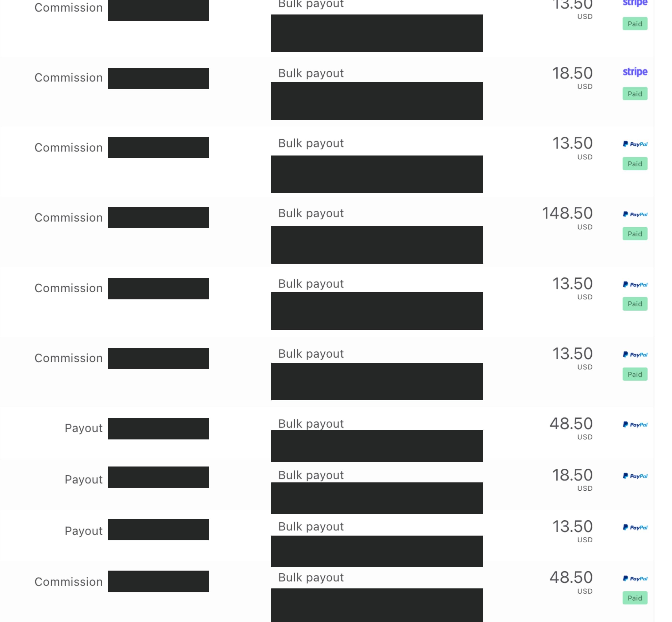Click the PayPal icon on the 48.50 Payout row
672x622 pixels.
point(635,424)
